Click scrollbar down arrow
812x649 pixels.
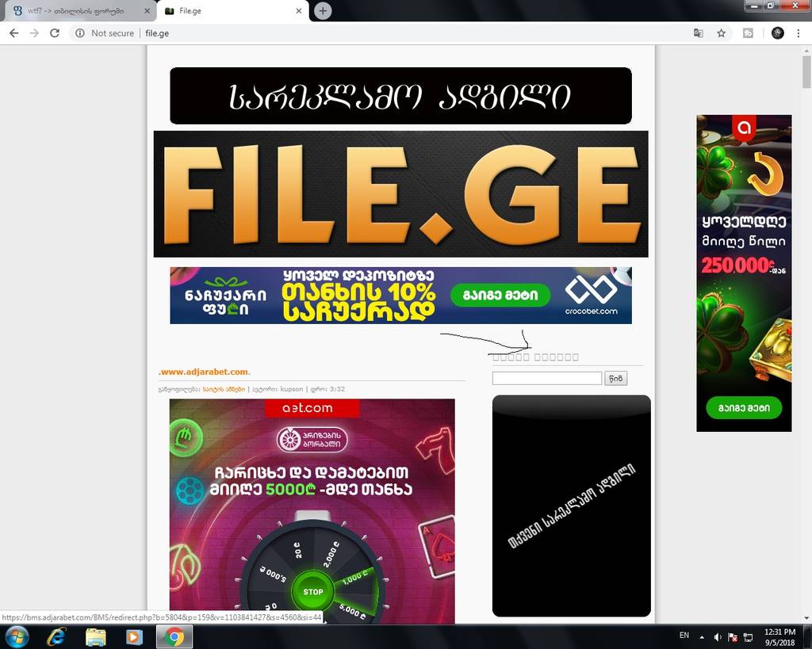(806, 618)
